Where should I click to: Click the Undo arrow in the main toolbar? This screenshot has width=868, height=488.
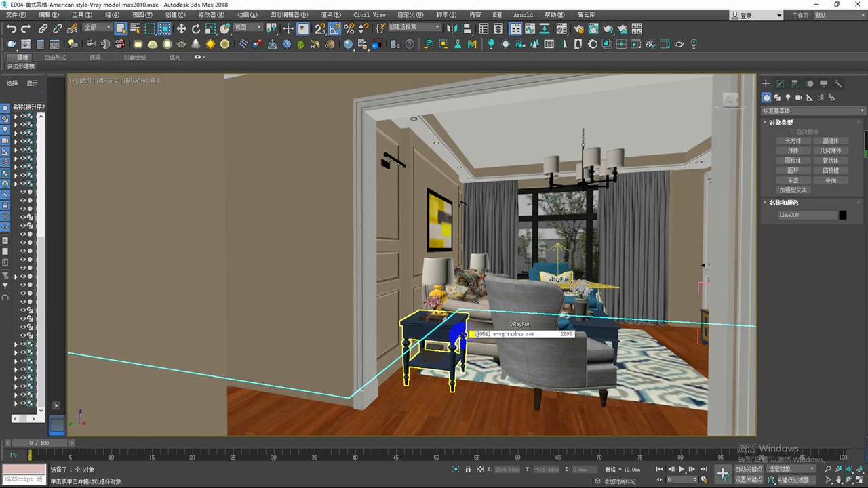[x=12, y=28]
